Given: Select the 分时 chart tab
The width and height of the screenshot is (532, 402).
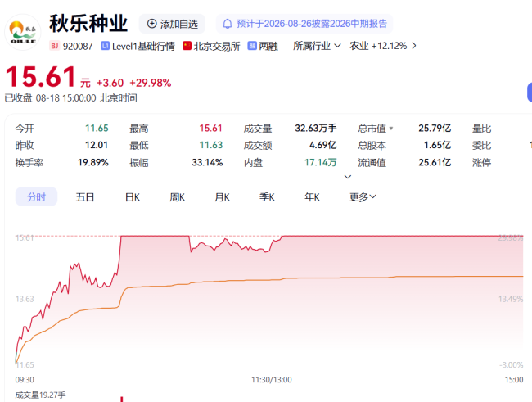Looking at the screenshot, I should pyautogui.click(x=36, y=196).
